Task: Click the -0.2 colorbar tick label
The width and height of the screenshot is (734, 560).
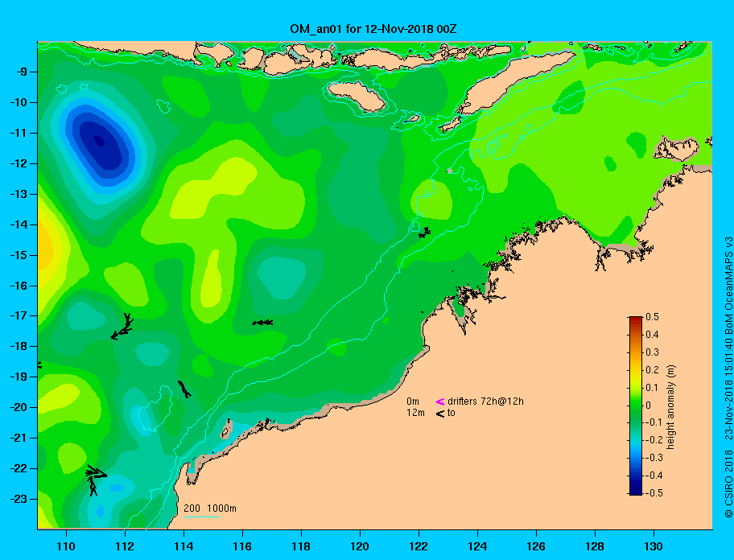Action: pos(654,440)
